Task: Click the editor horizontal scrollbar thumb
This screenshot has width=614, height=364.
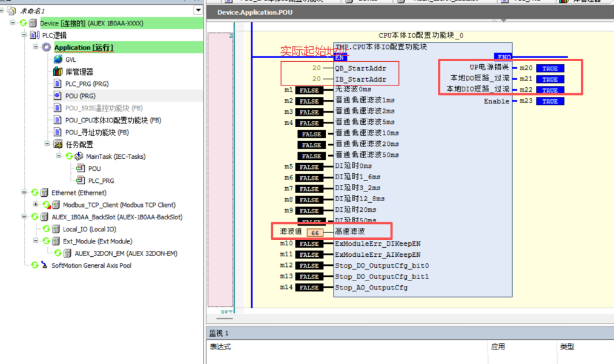Action: point(225,319)
